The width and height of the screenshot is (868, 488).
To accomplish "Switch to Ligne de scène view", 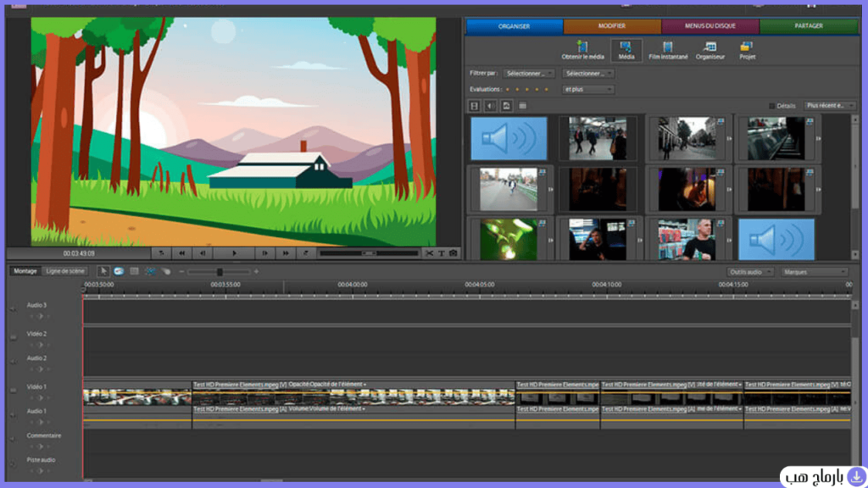I will (65, 271).
